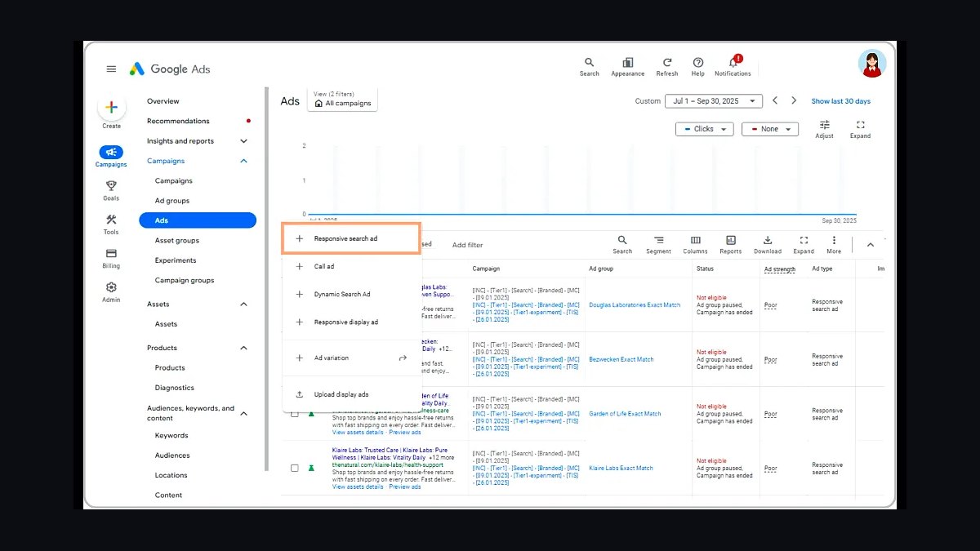Select Responsive display ad from the menu

(351, 322)
